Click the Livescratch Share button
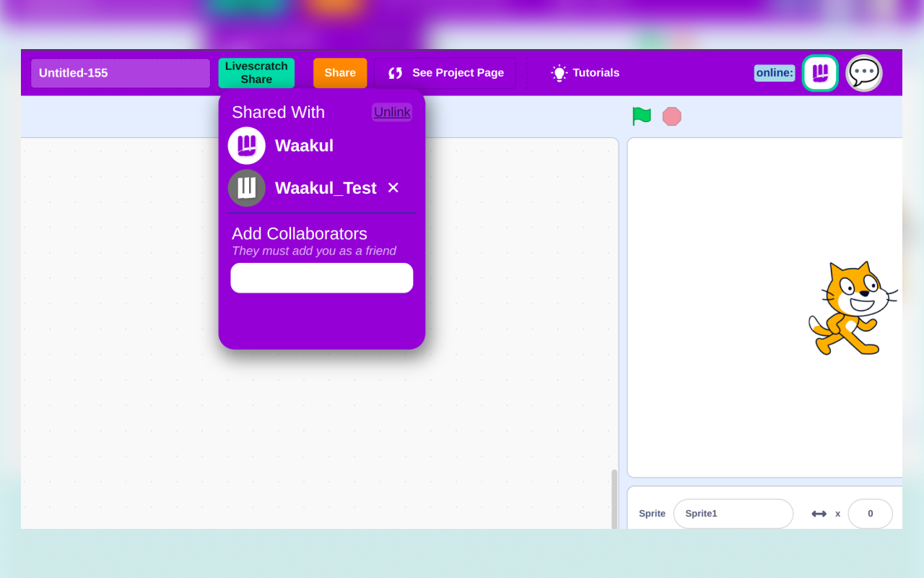The width and height of the screenshot is (924, 578). 256,73
